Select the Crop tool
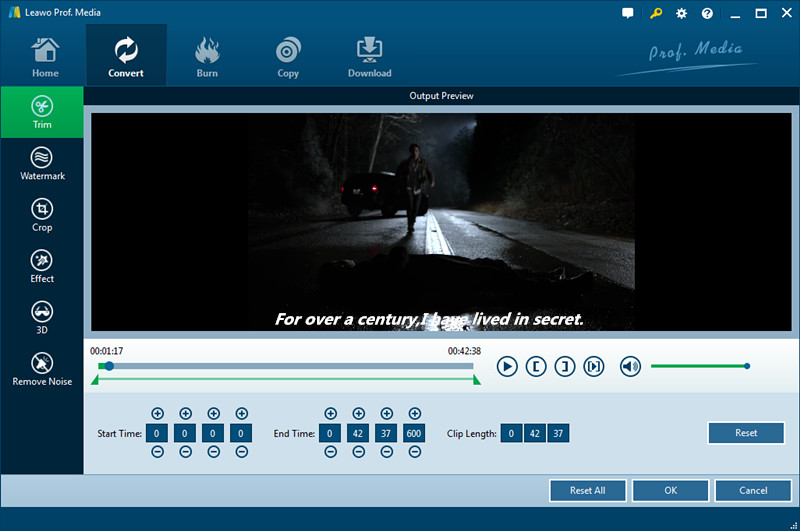 click(x=42, y=215)
